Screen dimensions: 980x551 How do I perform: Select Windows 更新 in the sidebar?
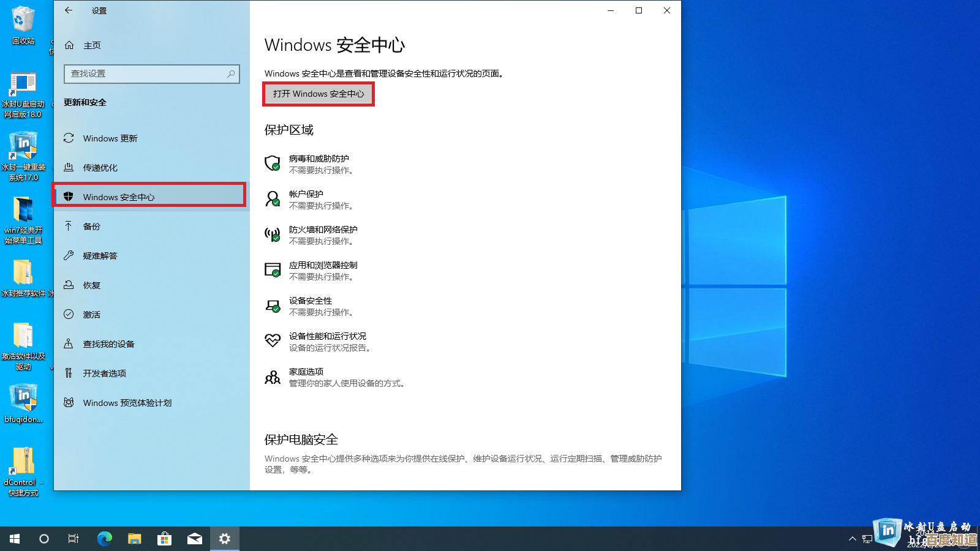pyautogui.click(x=110, y=138)
